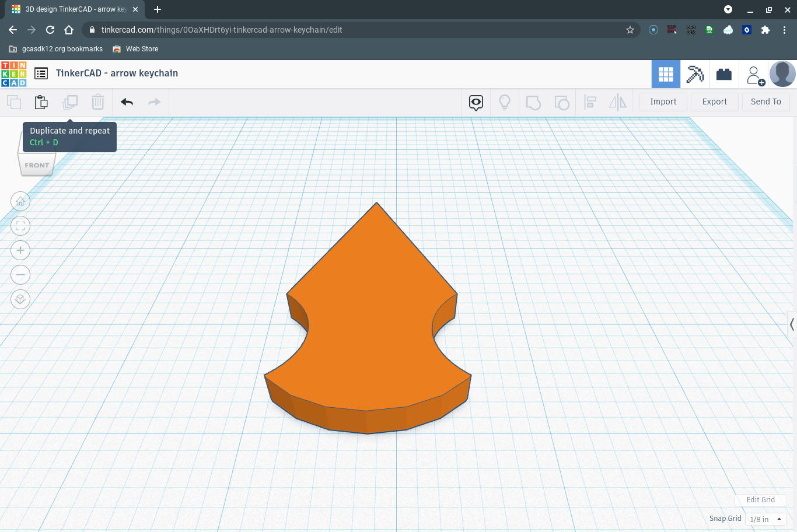The width and height of the screenshot is (797, 532).
Task: Open the Blocks pickaxe mode
Action: pos(695,74)
